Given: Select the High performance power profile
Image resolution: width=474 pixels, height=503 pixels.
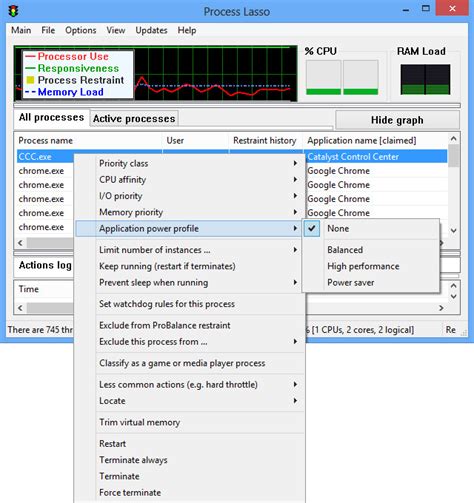Looking at the screenshot, I should tap(371, 266).
